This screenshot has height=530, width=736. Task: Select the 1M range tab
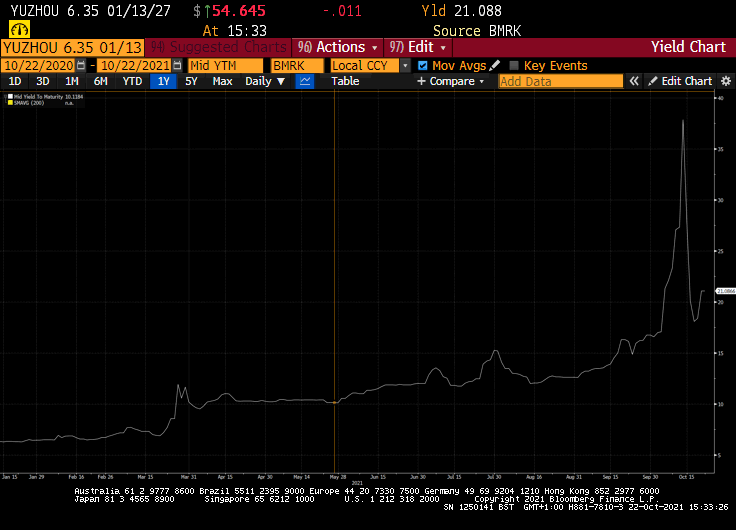click(71, 81)
